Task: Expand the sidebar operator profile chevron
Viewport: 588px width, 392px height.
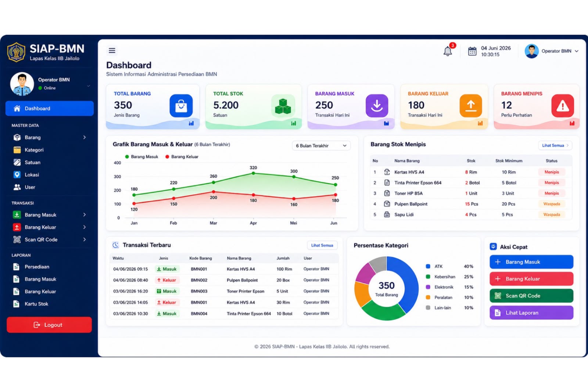Action: coord(89,86)
